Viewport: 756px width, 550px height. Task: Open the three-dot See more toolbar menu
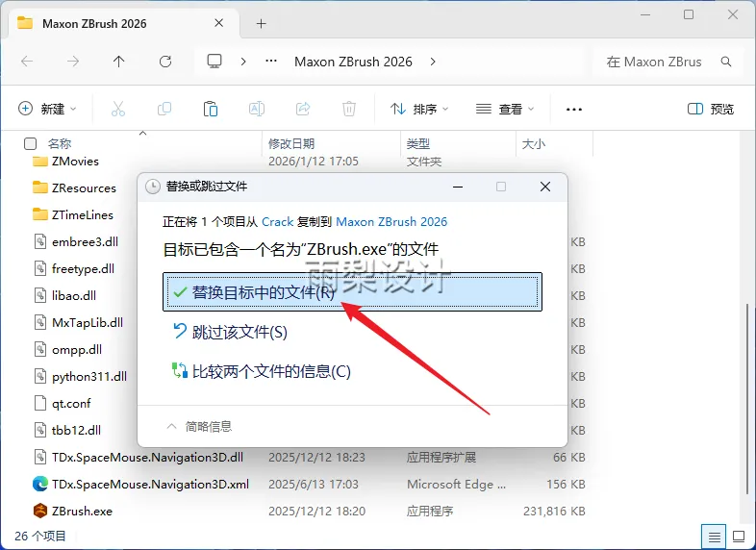(574, 110)
